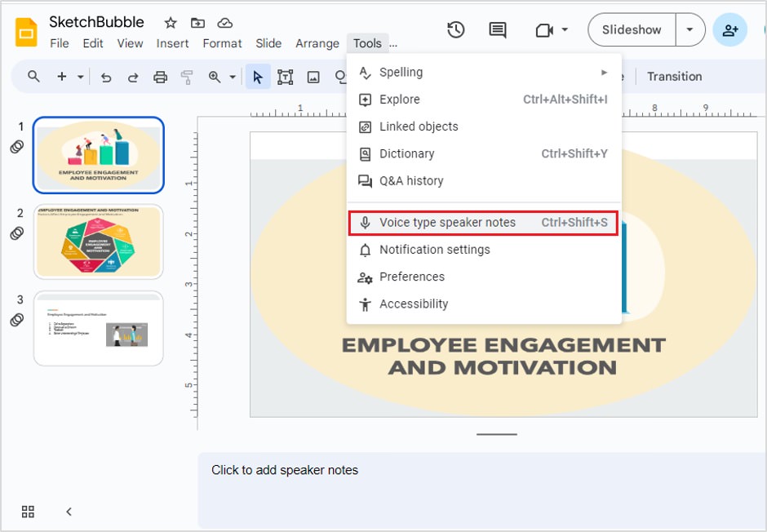Choose Linked objects menu entry
Screen dimensions: 767x532
[x=484, y=126]
